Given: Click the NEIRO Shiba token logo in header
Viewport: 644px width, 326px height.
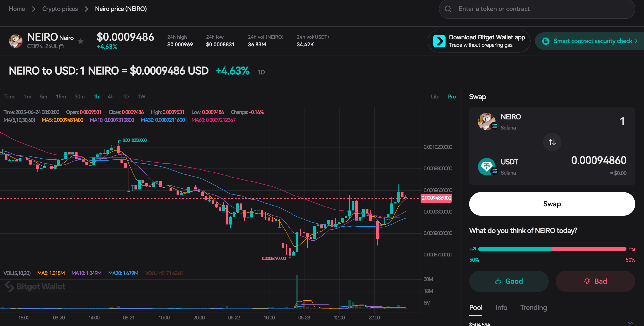Looking at the screenshot, I should pos(16,41).
